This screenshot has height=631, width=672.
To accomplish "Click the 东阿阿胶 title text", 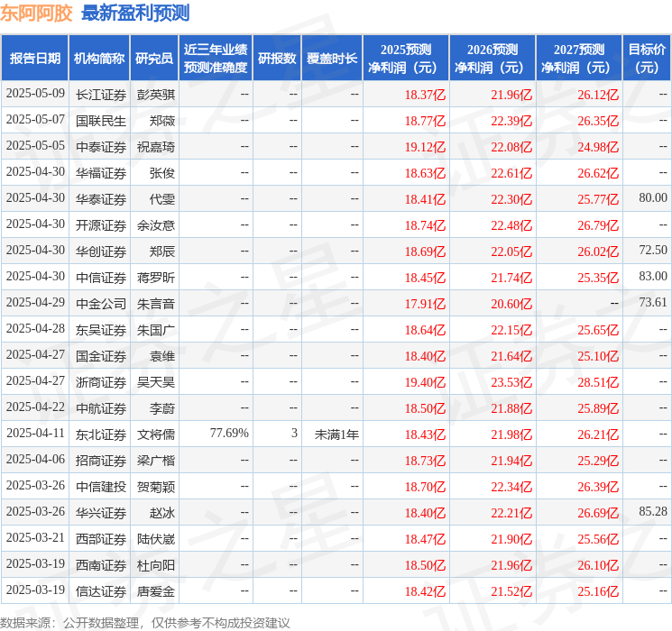I will coord(36,13).
